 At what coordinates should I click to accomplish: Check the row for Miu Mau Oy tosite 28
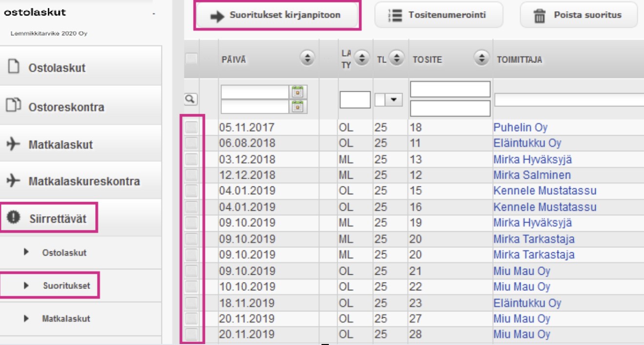[x=191, y=335]
